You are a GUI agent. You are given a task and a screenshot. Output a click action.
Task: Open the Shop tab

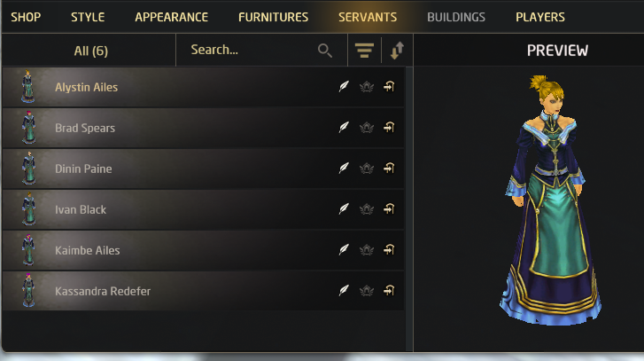26,17
